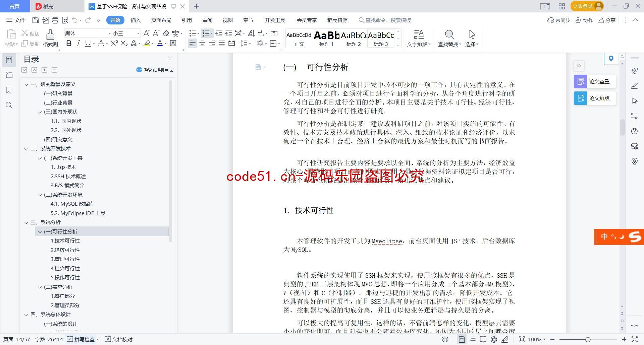Click the Print icon in quick toolbar
The image size is (644, 345).
point(55,20)
